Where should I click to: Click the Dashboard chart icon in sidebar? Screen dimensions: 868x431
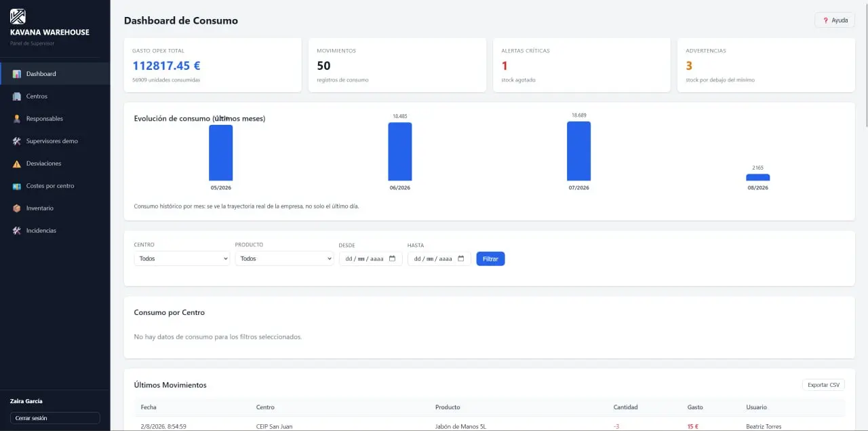[x=17, y=74]
